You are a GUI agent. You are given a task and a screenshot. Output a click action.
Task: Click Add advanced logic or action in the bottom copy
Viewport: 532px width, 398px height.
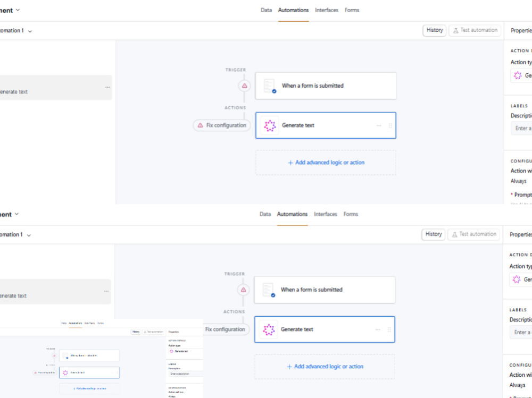click(x=325, y=367)
